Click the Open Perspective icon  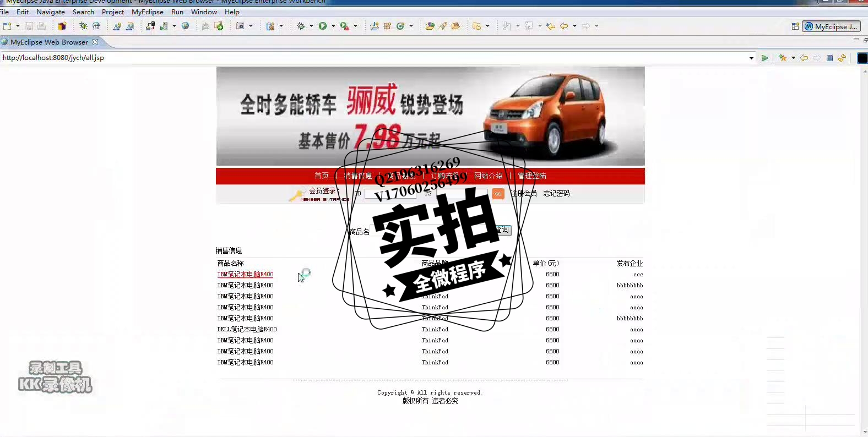(x=795, y=26)
